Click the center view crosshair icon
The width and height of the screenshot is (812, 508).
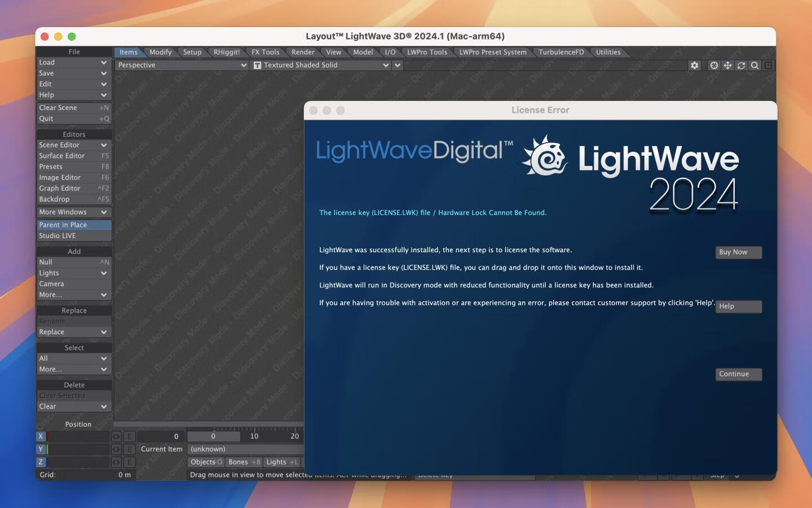(x=714, y=65)
